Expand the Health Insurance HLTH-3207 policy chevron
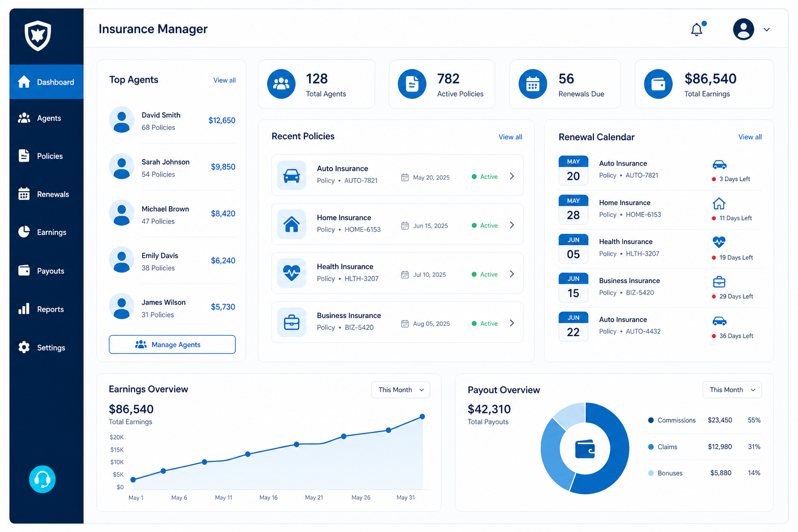 pyautogui.click(x=512, y=274)
